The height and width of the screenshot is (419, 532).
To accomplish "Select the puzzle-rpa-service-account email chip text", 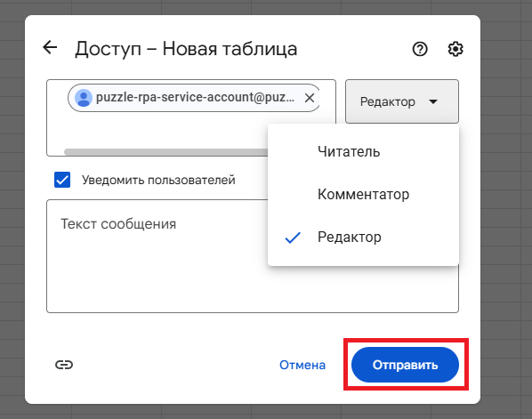I will pos(195,97).
